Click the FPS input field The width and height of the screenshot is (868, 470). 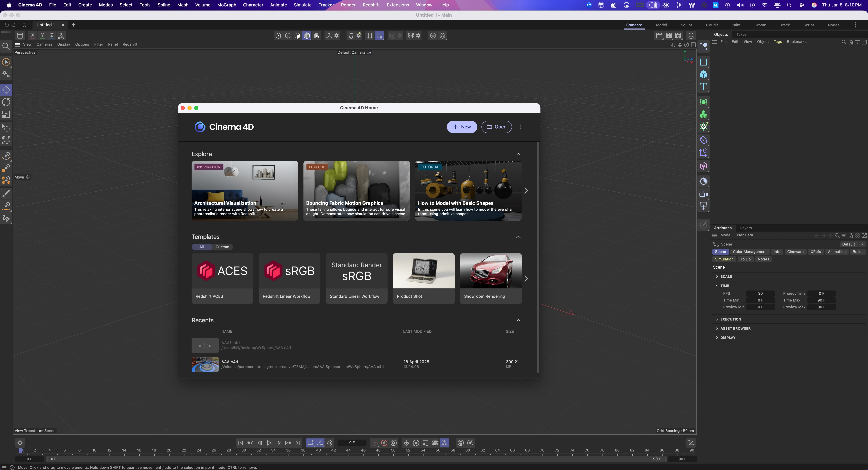tap(760, 293)
